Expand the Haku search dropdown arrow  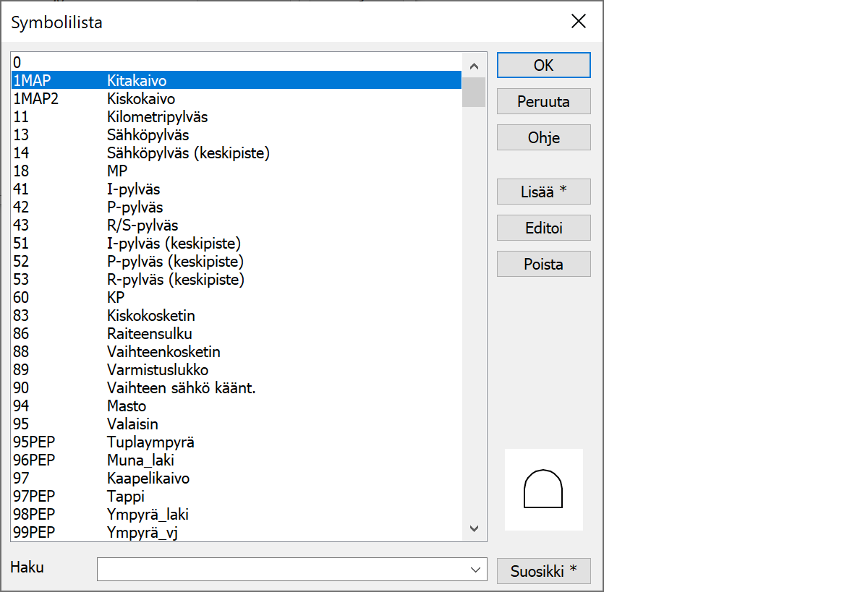[475, 570]
